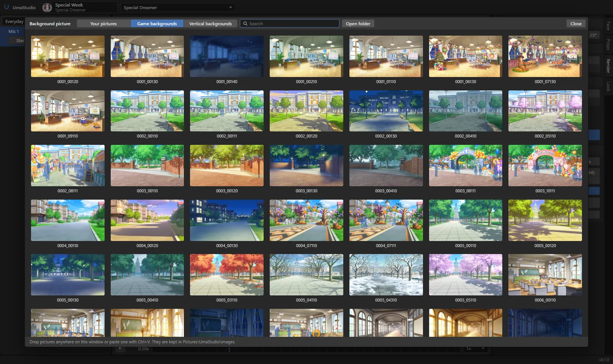Image resolution: width=613 pixels, height=364 pixels.
Task: Choose night street background 0004_00130
Action: pyautogui.click(x=227, y=220)
